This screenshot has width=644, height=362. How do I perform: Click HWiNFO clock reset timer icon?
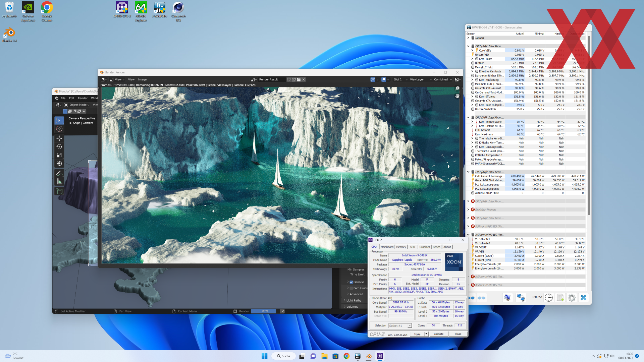[x=548, y=298]
